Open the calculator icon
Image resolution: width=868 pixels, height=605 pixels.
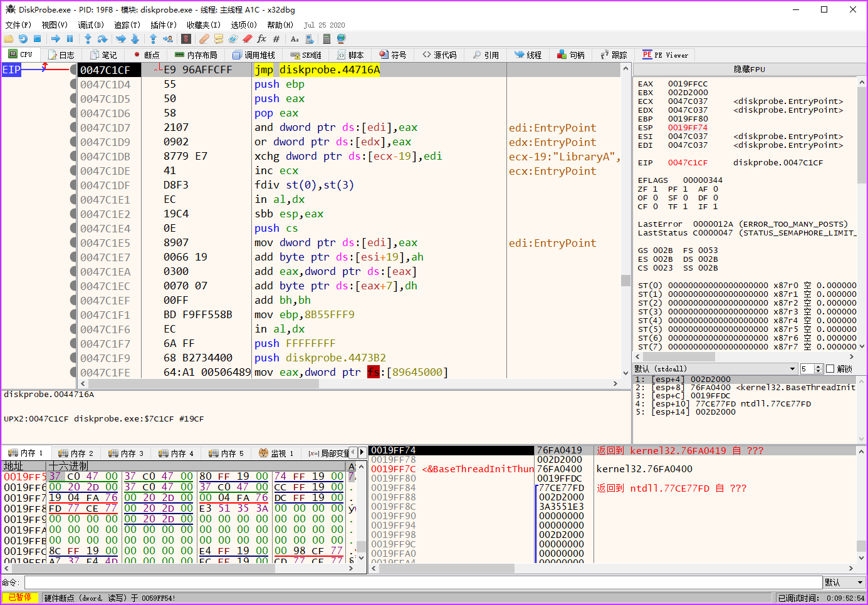click(x=327, y=39)
